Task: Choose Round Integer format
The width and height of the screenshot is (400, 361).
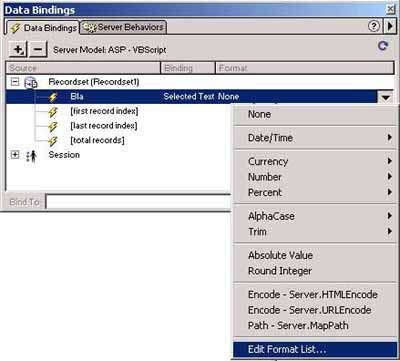Action: pyautogui.click(x=315, y=271)
